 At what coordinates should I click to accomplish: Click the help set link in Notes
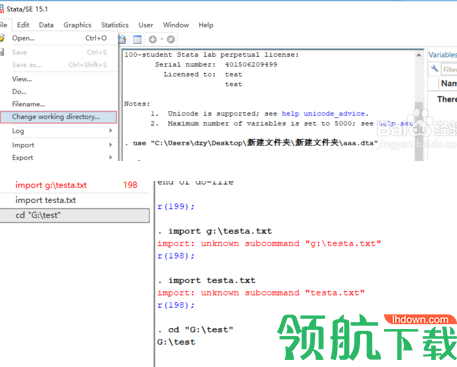click(396, 124)
